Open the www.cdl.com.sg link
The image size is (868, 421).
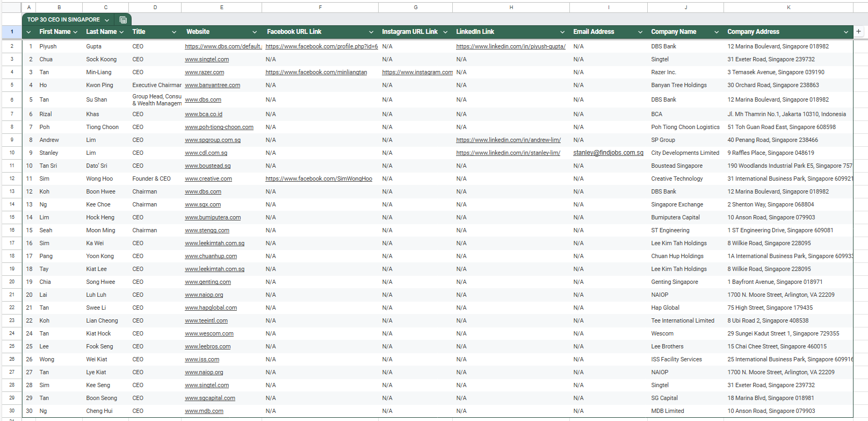(206, 153)
